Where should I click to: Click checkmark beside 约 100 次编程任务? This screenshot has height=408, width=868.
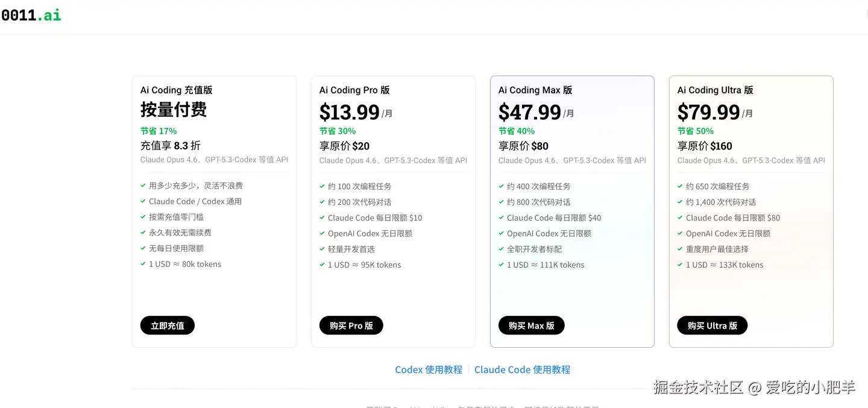pyautogui.click(x=322, y=186)
